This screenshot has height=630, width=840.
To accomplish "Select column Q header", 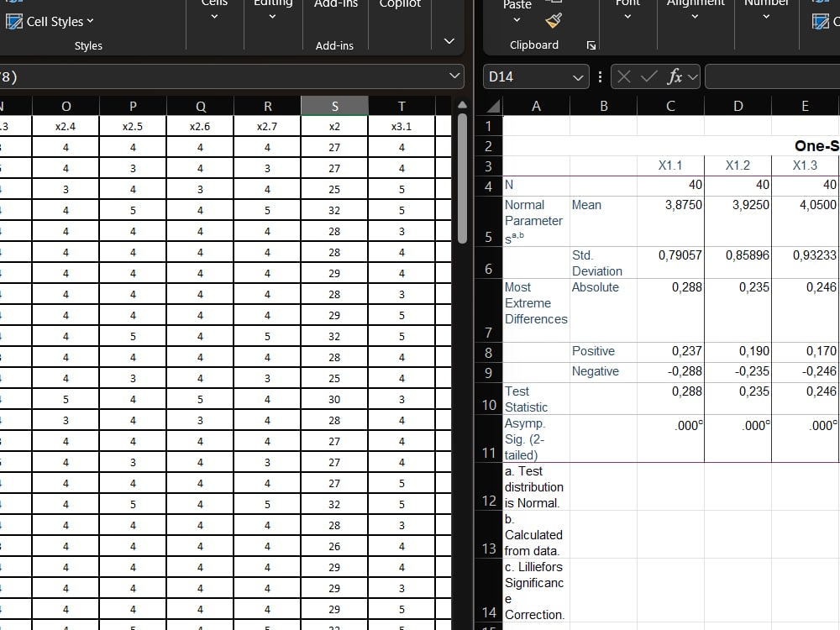I will (x=201, y=106).
